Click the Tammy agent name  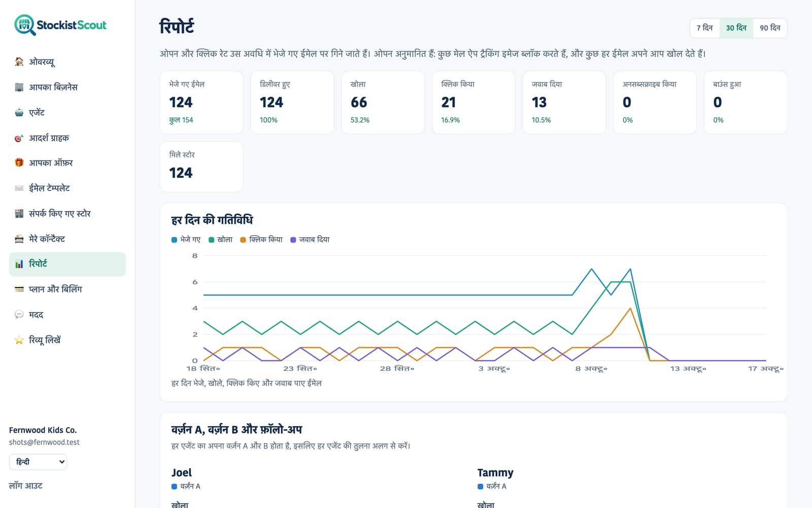tap(495, 472)
